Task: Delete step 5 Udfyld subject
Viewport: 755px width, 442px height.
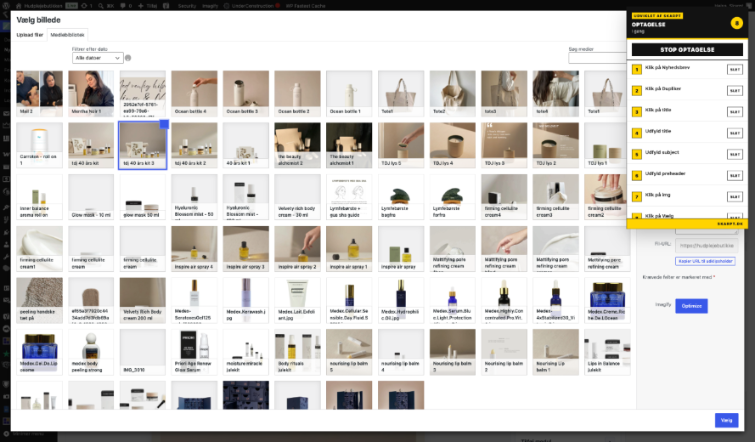Action: 735,154
